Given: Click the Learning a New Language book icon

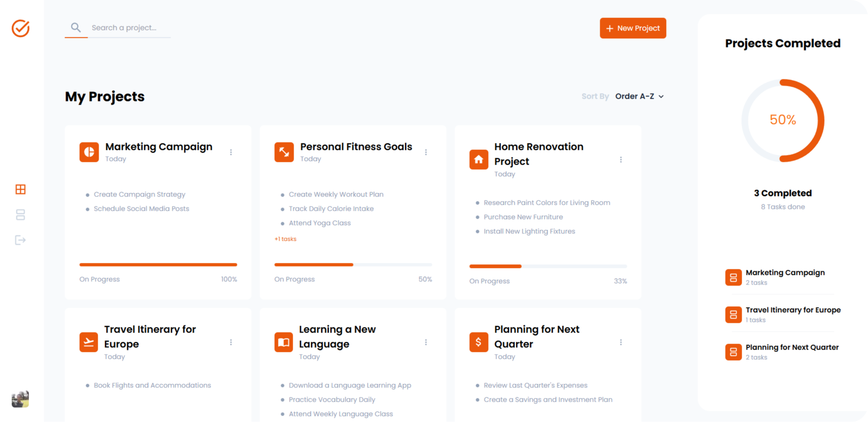Looking at the screenshot, I should 283,342.
